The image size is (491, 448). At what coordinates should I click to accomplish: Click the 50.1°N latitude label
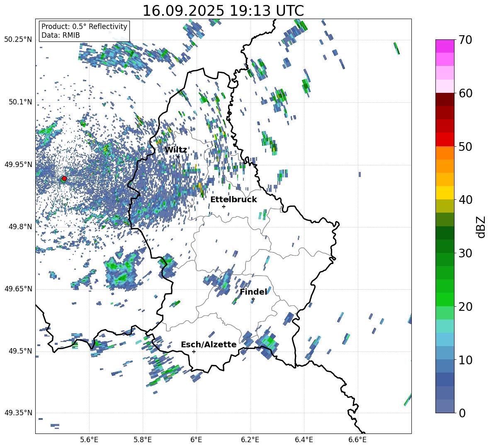click(20, 102)
